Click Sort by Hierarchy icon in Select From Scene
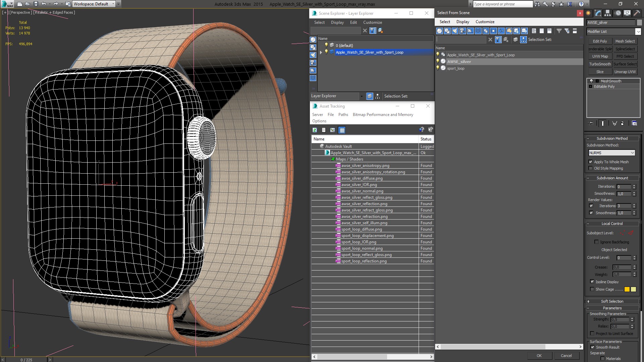This screenshot has width=644, height=362. pos(523,40)
